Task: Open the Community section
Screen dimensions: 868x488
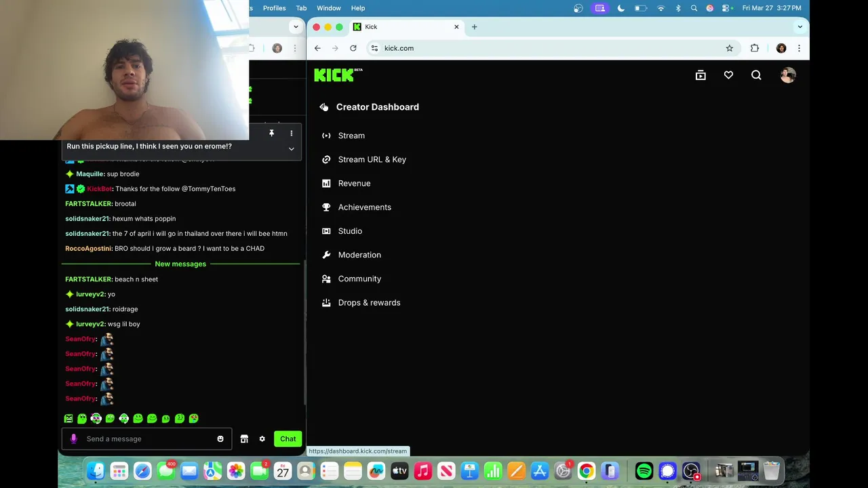Action: 359,279
